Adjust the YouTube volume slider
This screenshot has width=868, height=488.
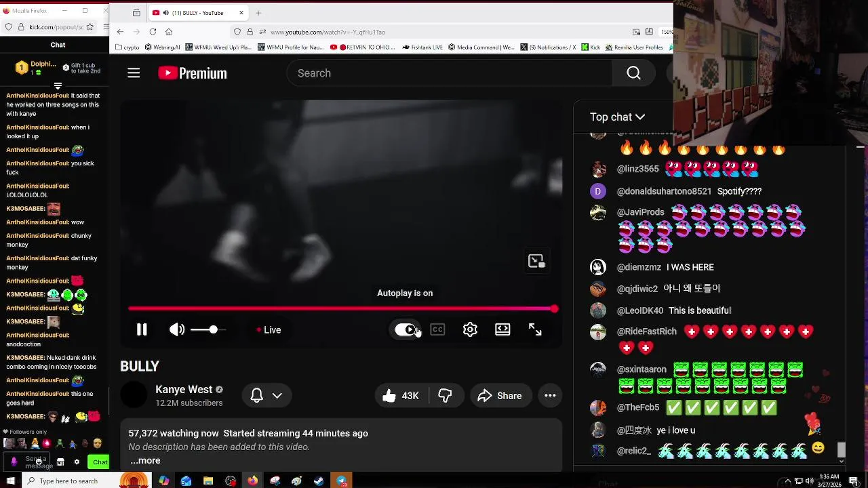coord(208,329)
